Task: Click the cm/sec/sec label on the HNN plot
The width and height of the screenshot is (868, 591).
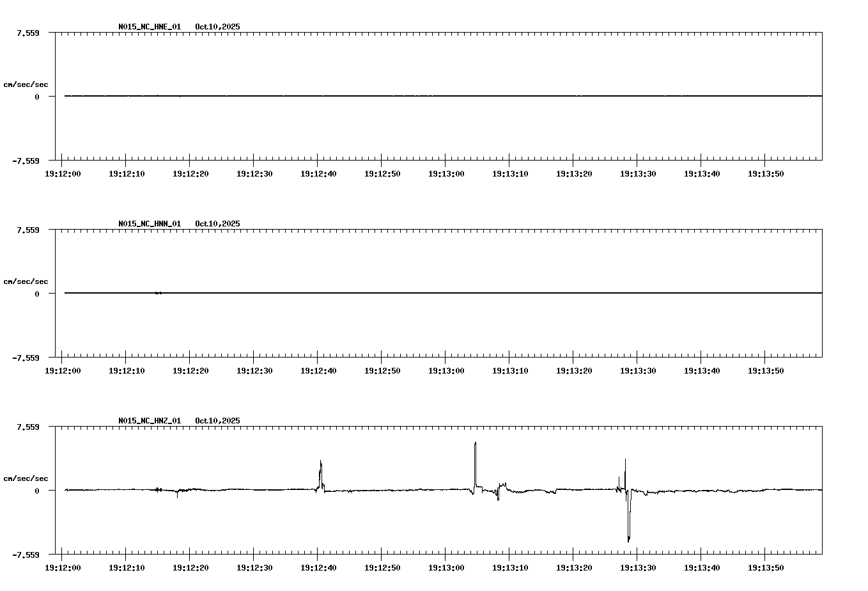Action: click(x=26, y=281)
